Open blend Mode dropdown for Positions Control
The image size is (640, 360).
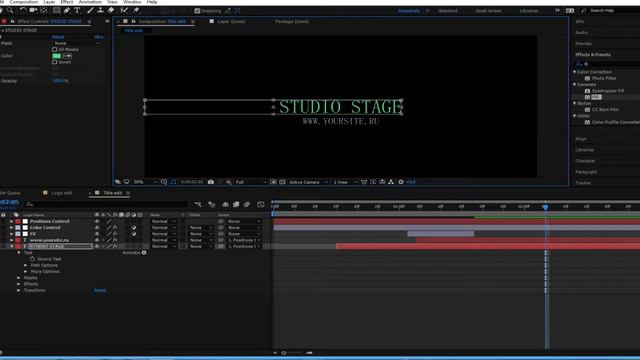(x=163, y=221)
